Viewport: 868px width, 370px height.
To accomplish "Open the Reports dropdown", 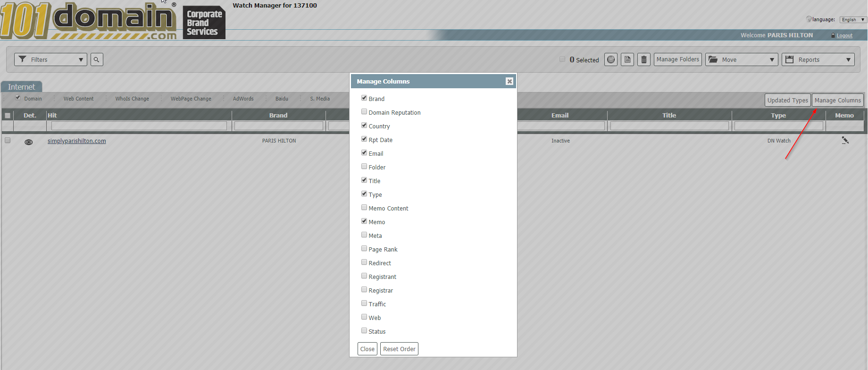I will coord(818,59).
